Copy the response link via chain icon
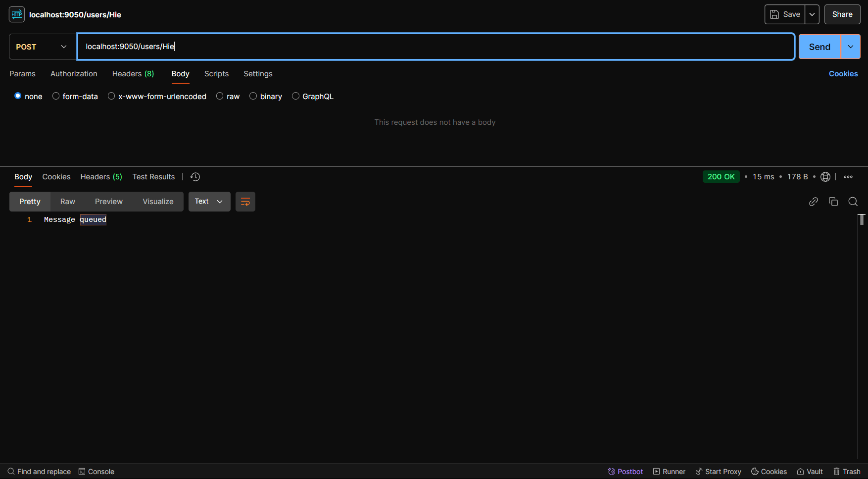 click(x=814, y=202)
